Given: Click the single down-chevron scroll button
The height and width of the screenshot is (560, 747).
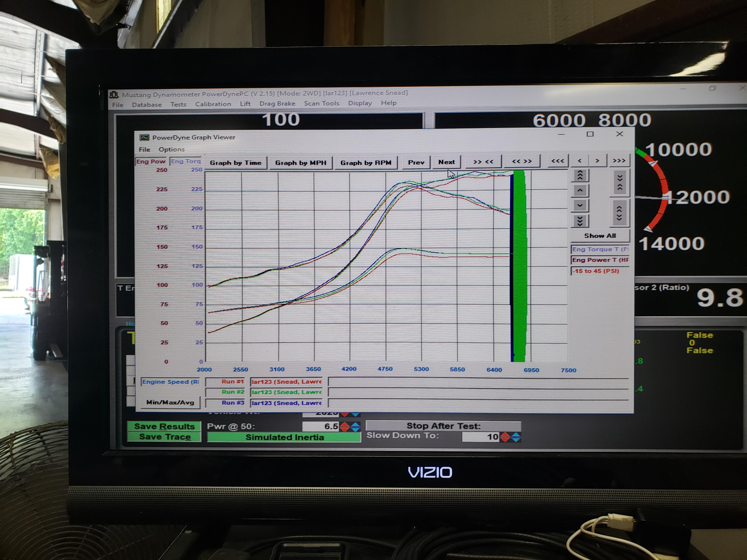Looking at the screenshot, I should click(x=580, y=205).
